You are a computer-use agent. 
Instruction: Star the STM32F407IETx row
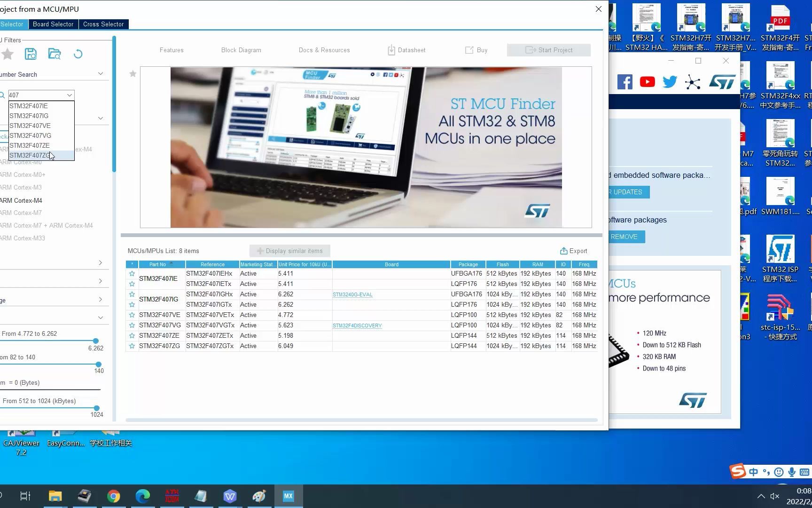tap(132, 284)
